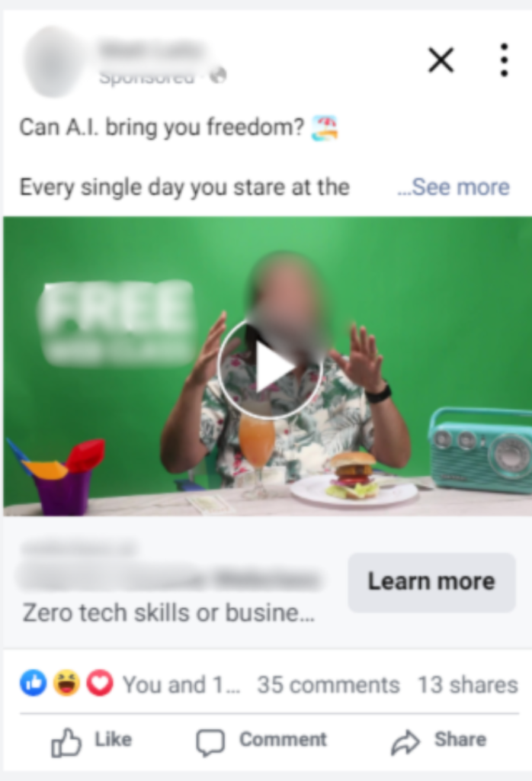Screen dimensions: 532x781
Task: Play the video with the center play button
Action: [270, 368]
